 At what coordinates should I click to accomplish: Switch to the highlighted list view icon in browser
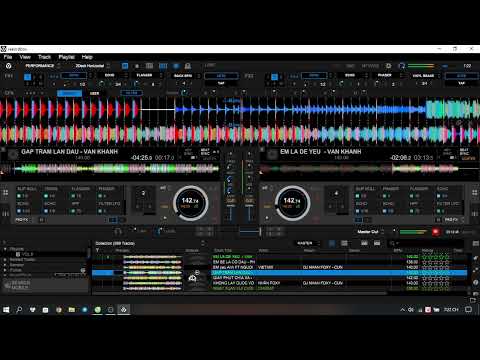click(x=332, y=243)
